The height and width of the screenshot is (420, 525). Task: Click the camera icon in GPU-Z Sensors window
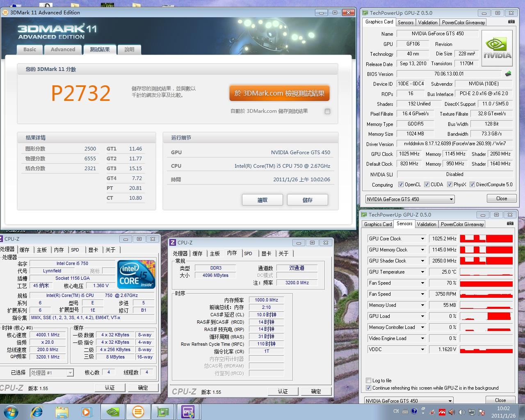[x=510, y=224]
